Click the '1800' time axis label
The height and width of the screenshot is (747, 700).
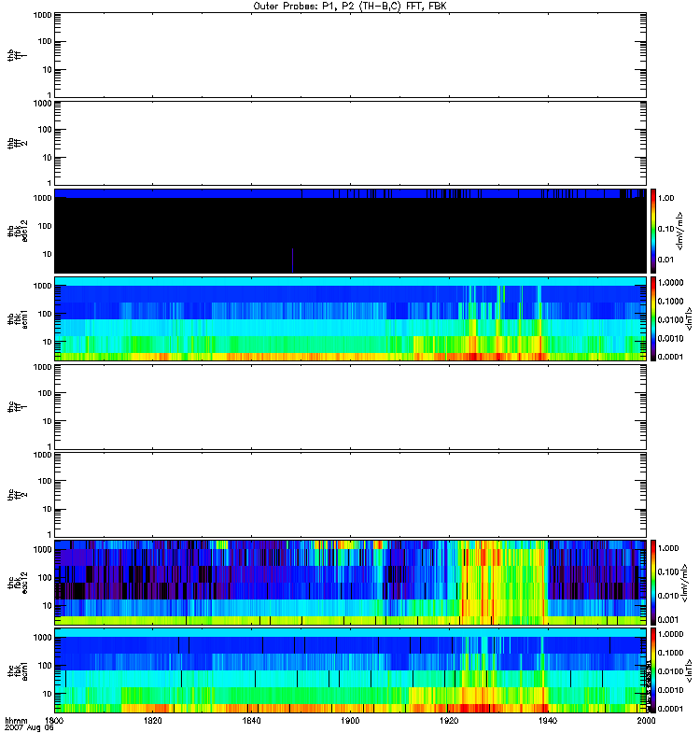[x=54, y=720]
